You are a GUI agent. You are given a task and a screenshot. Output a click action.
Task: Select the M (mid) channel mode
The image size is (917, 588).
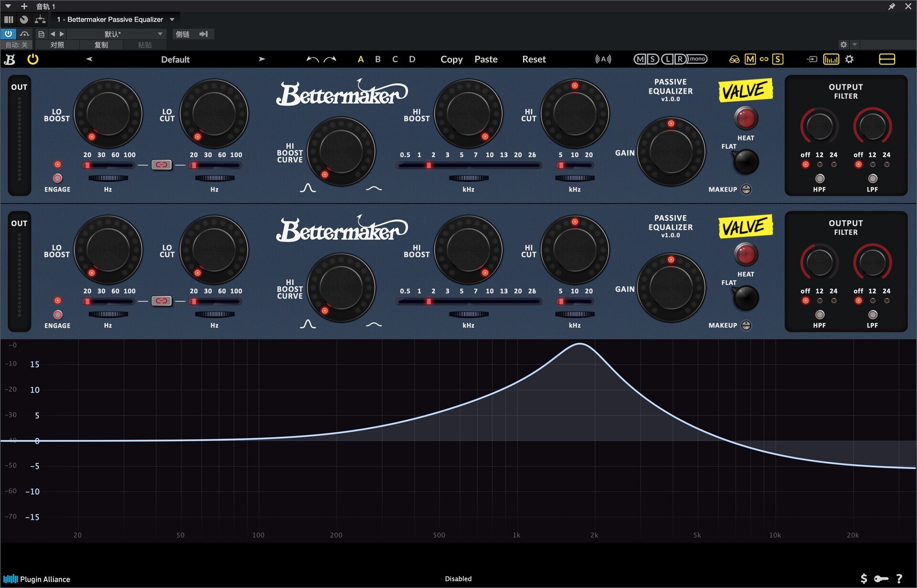(x=640, y=59)
